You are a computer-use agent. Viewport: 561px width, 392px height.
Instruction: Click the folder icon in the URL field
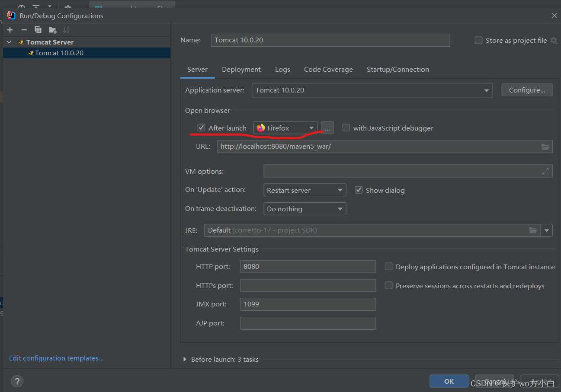click(x=545, y=147)
